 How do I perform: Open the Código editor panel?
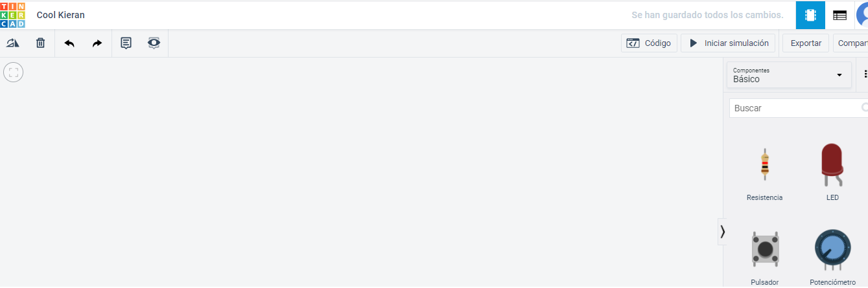[649, 43]
